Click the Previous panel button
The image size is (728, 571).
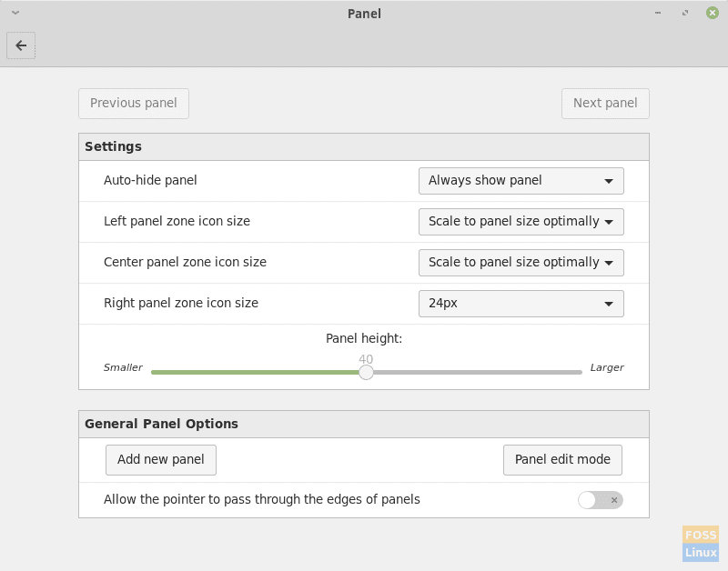(x=134, y=103)
